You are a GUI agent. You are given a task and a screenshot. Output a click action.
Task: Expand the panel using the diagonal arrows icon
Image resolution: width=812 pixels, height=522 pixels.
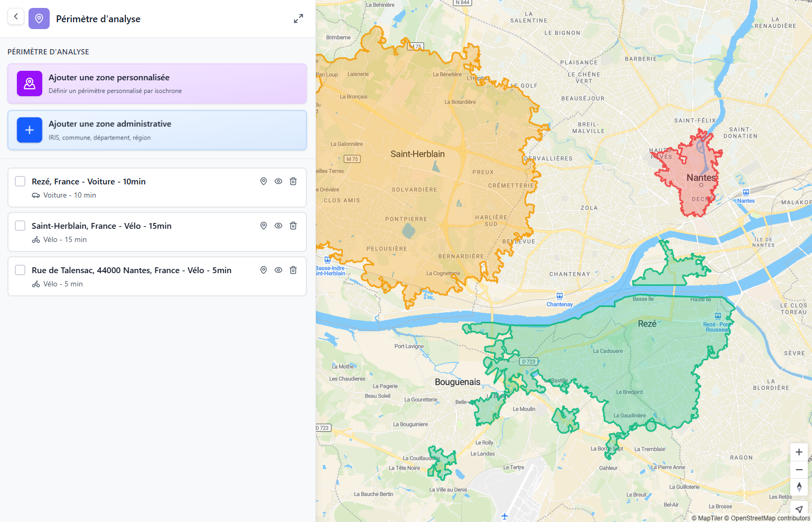tap(298, 18)
